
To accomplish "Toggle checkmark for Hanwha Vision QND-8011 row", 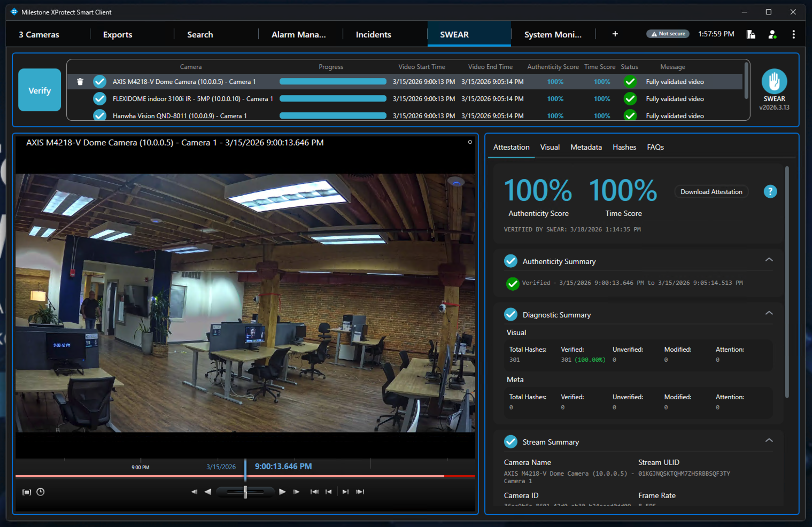I will 99,115.
